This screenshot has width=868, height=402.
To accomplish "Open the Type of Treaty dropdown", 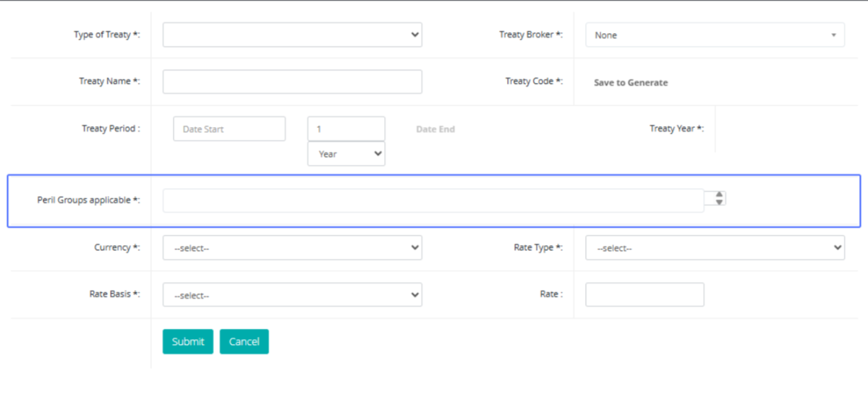I will coord(292,35).
